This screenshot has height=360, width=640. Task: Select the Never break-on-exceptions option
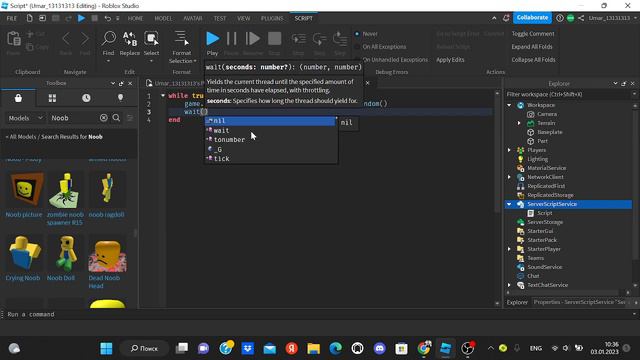tap(357, 34)
